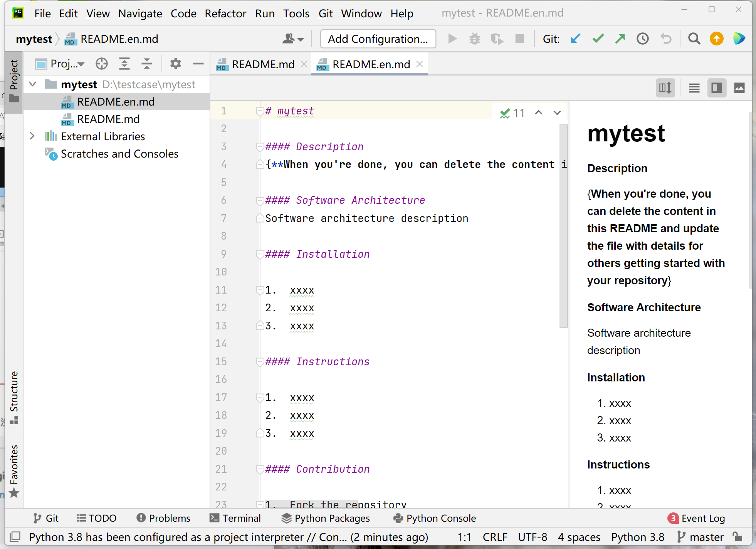Click Git Update Project arrow icon
This screenshot has height=549, width=756.
click(x=576, y=39)
